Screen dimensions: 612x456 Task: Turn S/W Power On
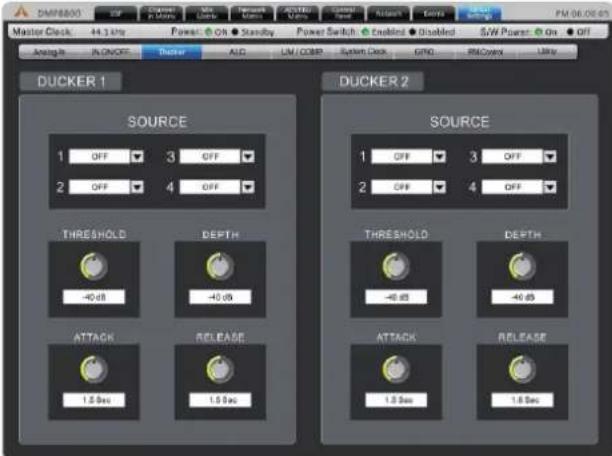[539, 32]
